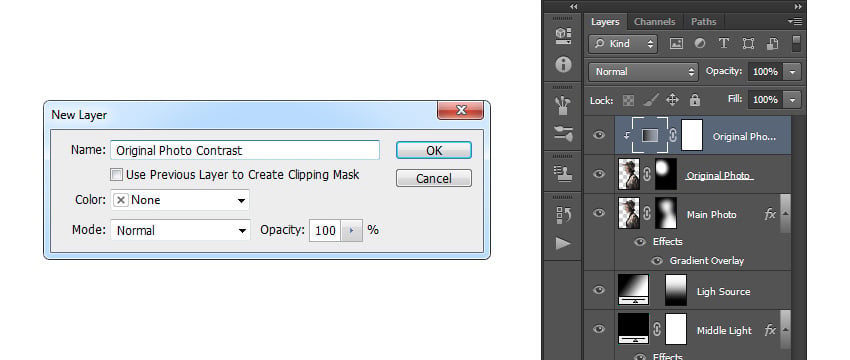Confirm New Layer with OK button

tap(434, 150)
